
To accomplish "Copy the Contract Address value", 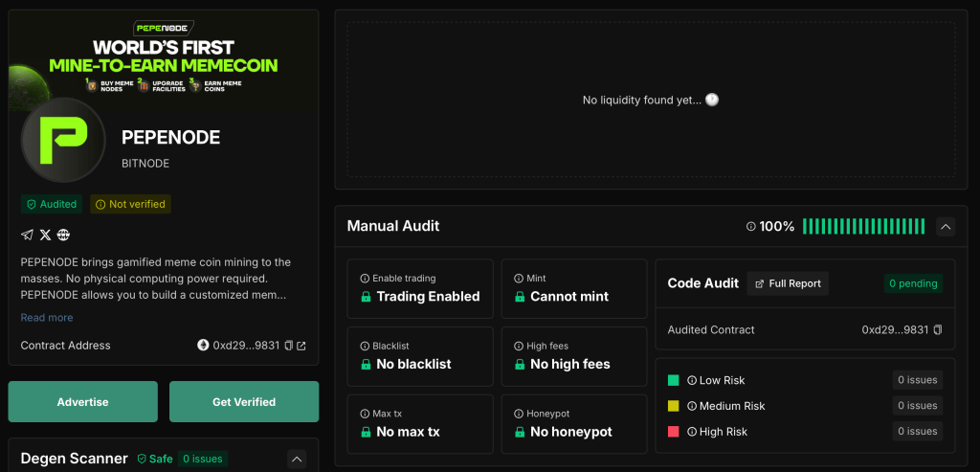I will click(288, 346).
